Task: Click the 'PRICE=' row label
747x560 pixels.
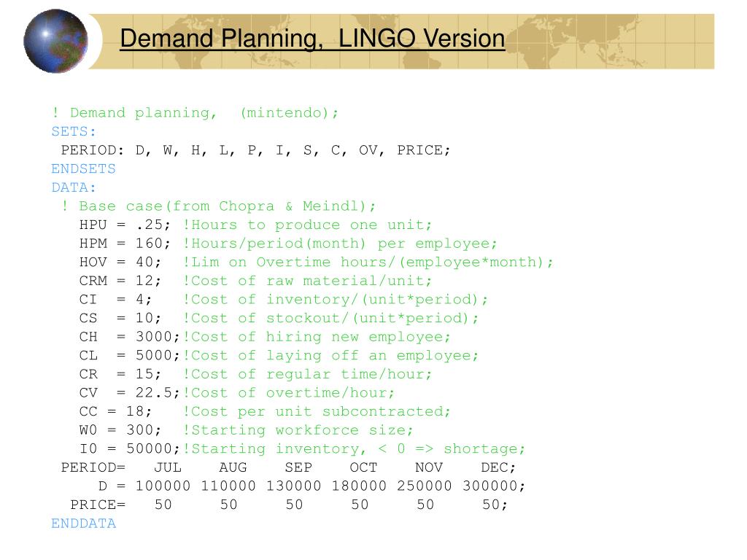Action: [x=98, y=505]
